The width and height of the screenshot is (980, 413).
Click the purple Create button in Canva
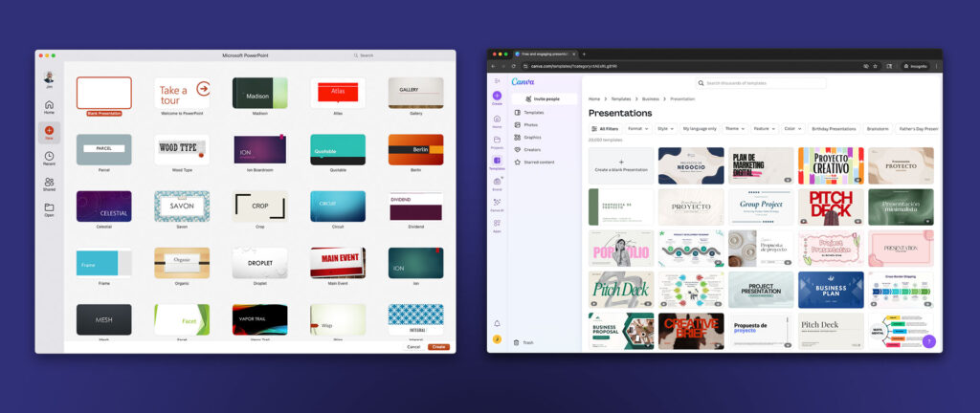click(x=497, y=96)
